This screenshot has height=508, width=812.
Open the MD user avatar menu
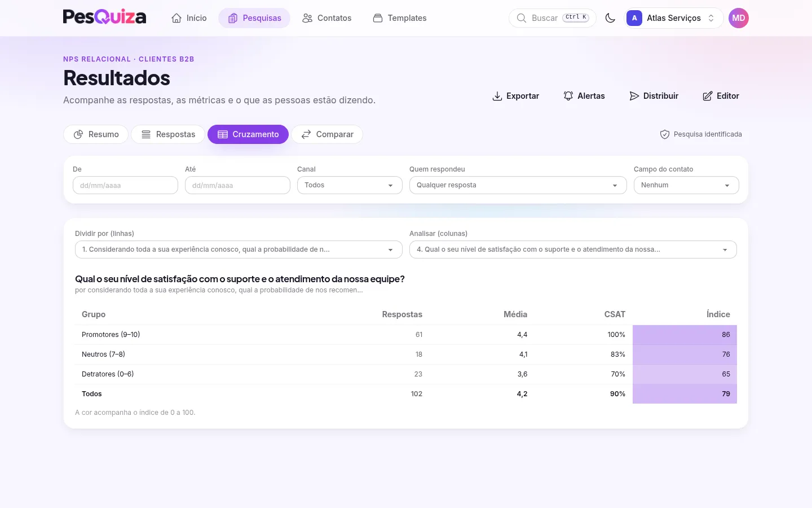click(x=739, y=18)
